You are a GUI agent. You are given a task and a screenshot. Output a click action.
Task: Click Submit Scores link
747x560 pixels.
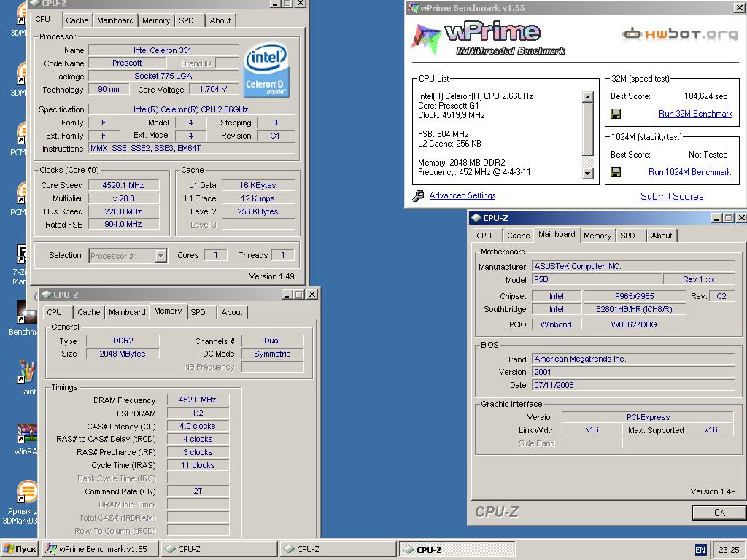pyautogui.click(x=672, y=196)
